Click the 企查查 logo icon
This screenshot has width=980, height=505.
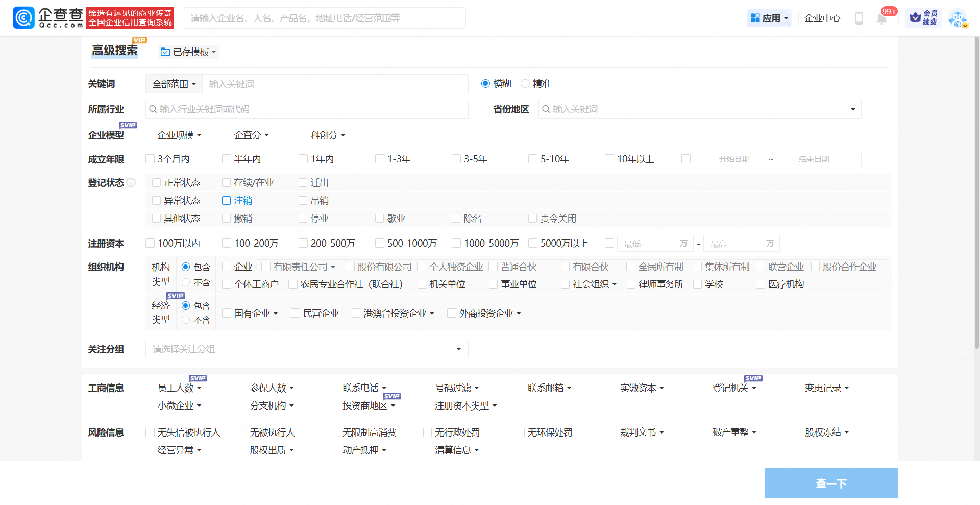coord(23,17)
